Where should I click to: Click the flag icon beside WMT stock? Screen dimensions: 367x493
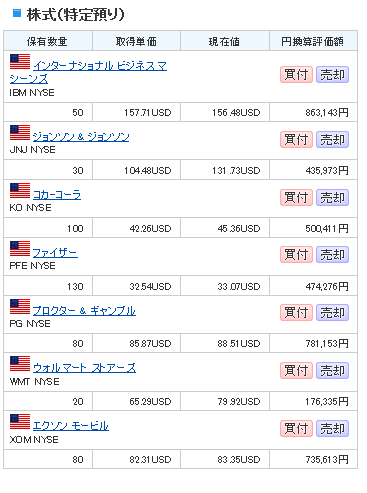point(20,364)
